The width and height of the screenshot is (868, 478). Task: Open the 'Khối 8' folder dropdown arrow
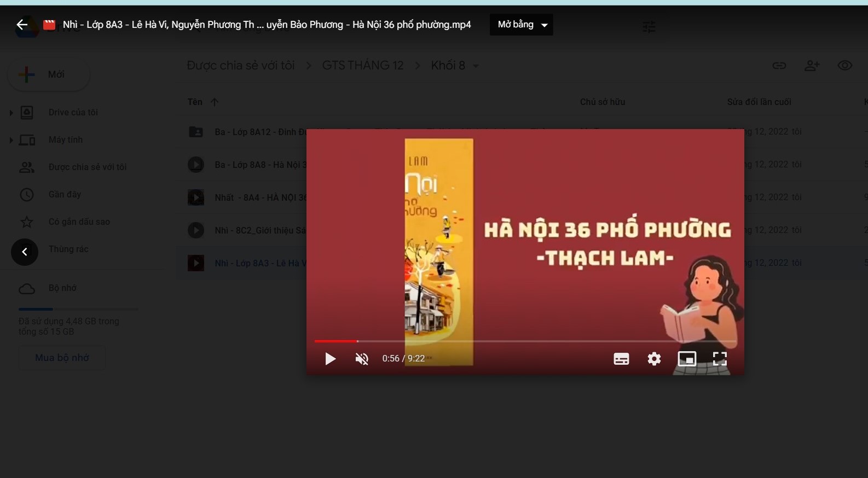476,66
